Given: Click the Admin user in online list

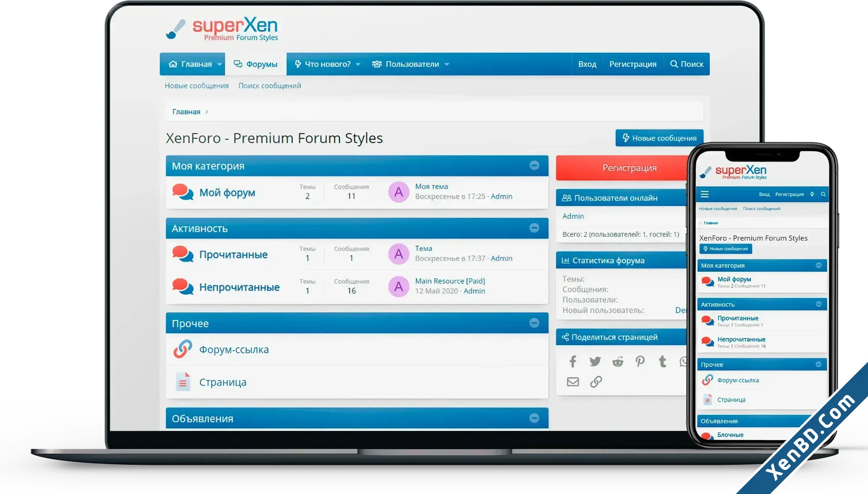Looking at the screenshot, I should pyautogui.click(x=573, y=216).
